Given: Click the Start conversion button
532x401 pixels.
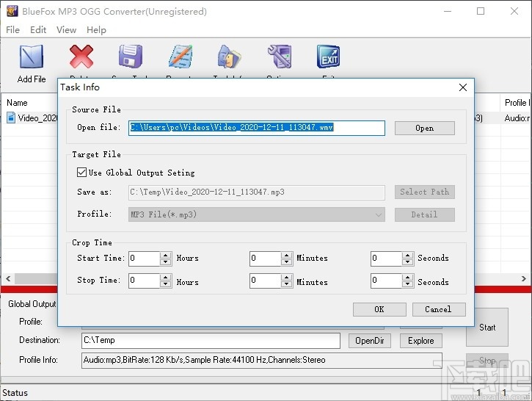Looking at the screenshot, I should 487,328.
